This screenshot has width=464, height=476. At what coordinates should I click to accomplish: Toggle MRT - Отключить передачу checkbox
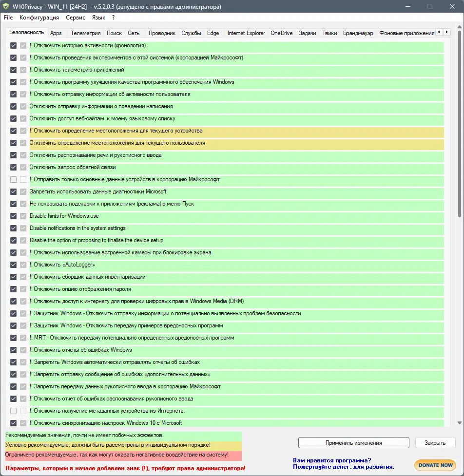click(x=13, y=338)
